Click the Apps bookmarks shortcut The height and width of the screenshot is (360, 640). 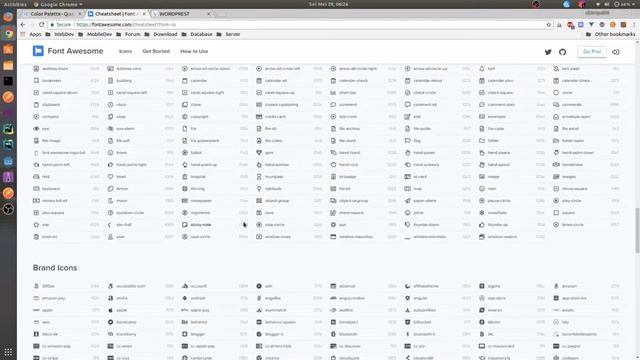click(31, 34)
